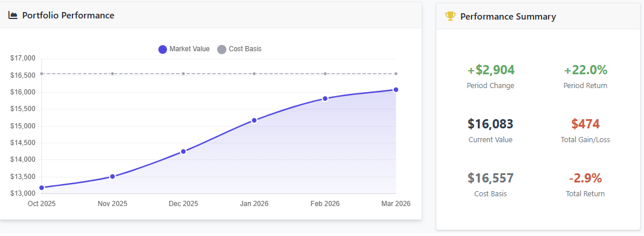Viewport: 644px width, 236px height.
Task: Click the Oct 2025 market value data point
Action: tap(41, 188)
